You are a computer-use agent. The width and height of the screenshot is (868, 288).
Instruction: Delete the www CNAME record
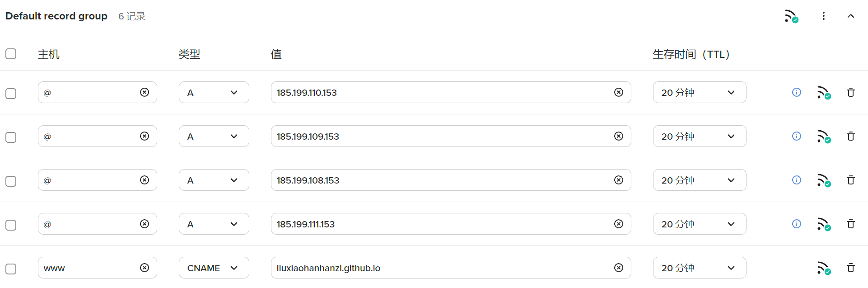coord(850,268)
